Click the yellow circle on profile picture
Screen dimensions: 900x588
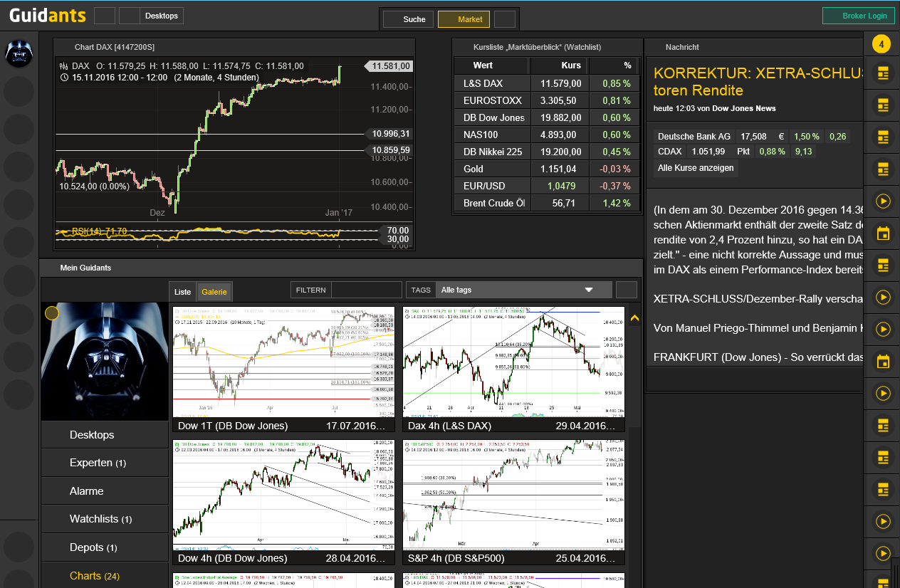pos(52,313)
